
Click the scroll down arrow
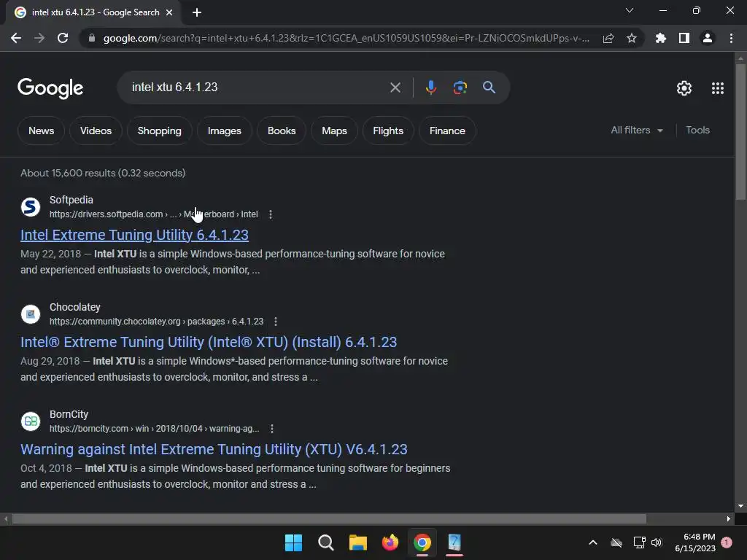[x=740, y=506]
